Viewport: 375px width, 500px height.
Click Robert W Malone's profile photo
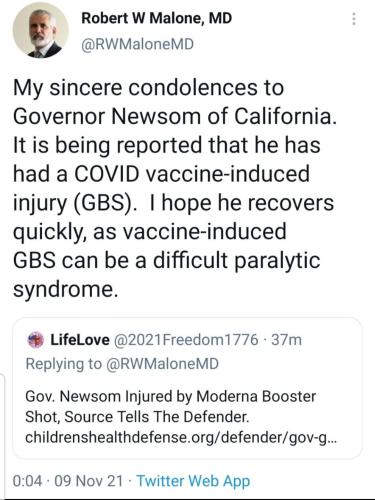41,31
